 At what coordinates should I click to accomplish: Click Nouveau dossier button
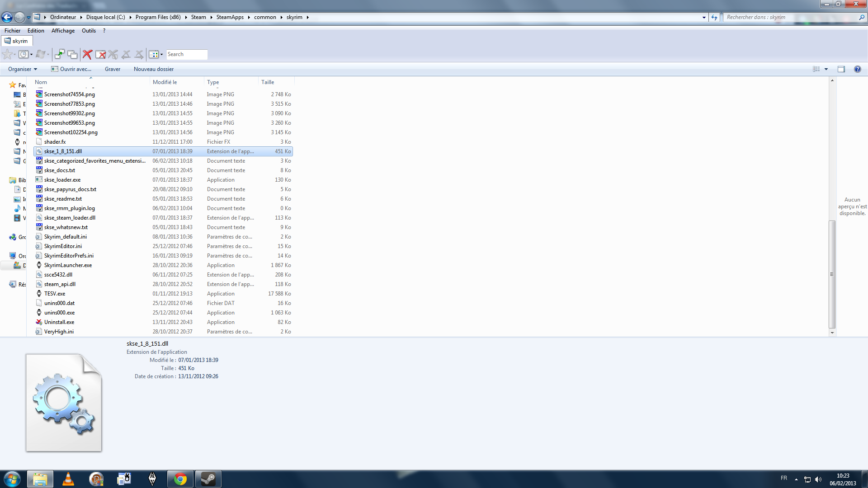[154, 69]
